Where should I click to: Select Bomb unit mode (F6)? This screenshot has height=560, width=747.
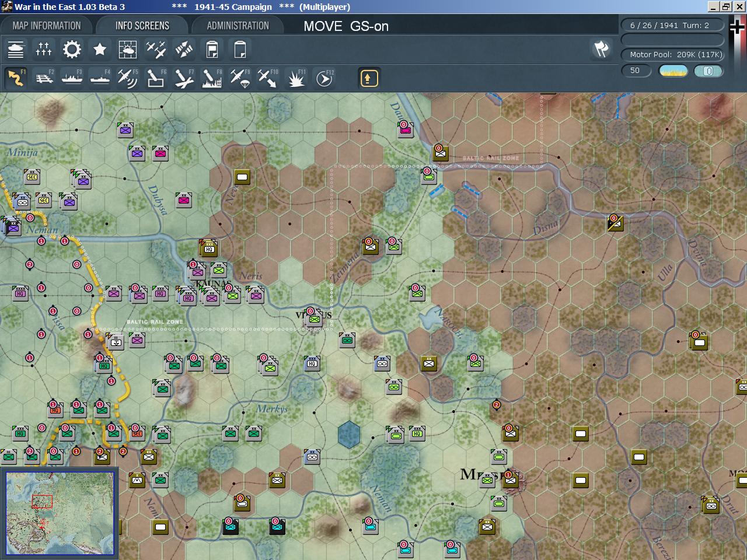156,78
